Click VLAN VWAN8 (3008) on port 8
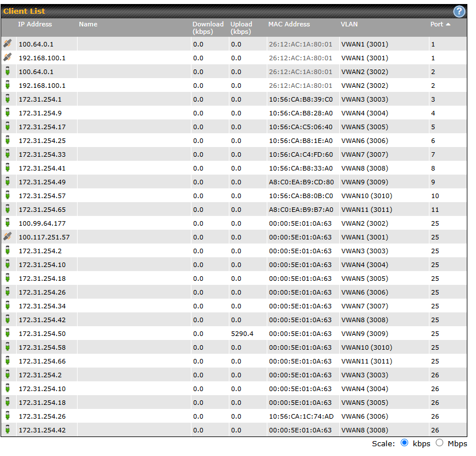 (x=364, y=168)
